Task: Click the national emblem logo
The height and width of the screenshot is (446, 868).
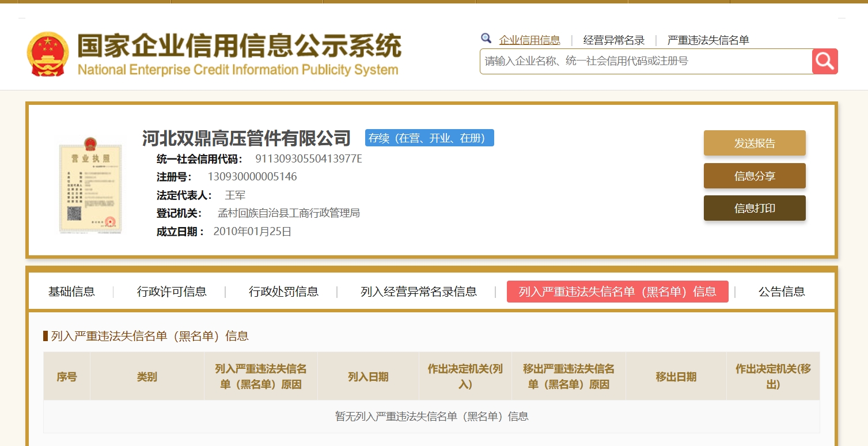Action: (48, 54)
